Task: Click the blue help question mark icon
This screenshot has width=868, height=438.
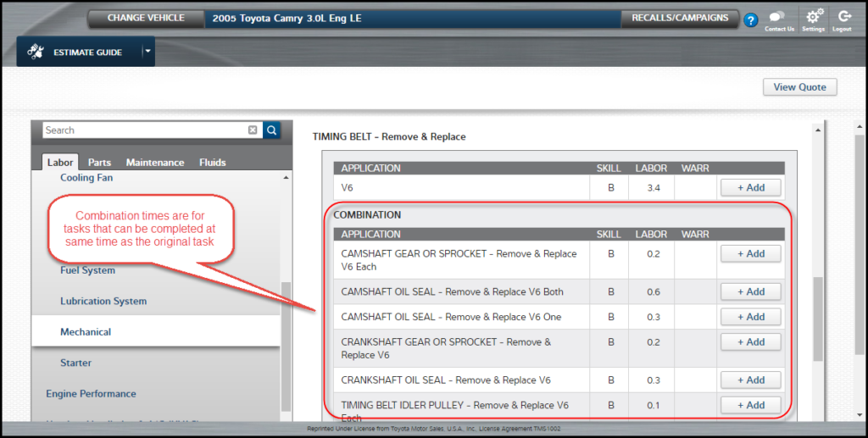Action: pyautogui.click(x=750, y=20)
